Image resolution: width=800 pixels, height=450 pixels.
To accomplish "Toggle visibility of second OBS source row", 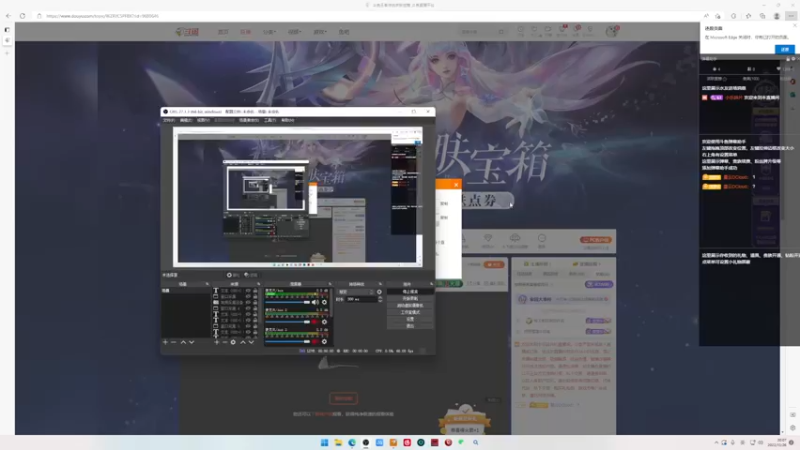I will 248,296.
